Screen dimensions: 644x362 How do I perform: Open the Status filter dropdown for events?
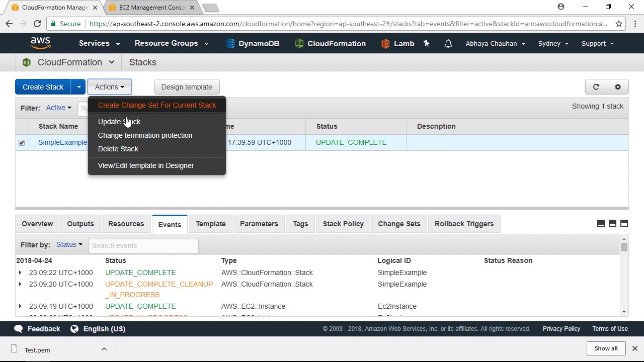coord(69,245)
